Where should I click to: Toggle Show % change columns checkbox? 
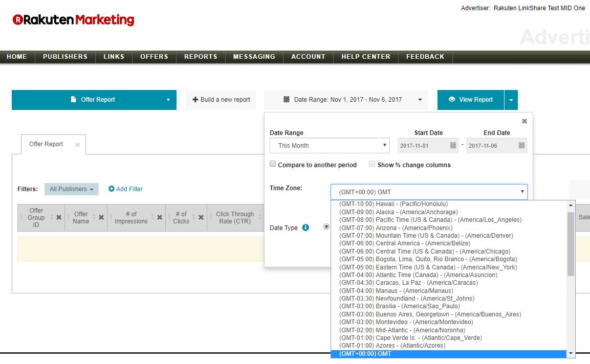point(372,164)
